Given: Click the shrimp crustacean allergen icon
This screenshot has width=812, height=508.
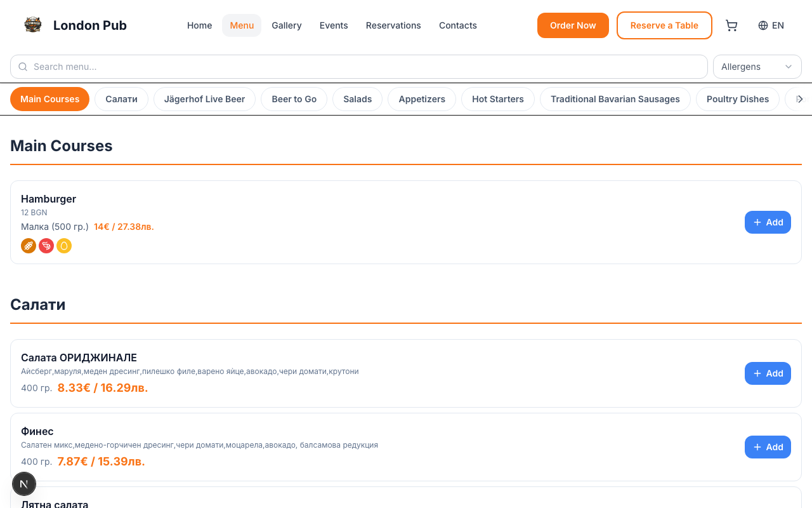Looking at the screenshot, I should (x=46, y=246).
